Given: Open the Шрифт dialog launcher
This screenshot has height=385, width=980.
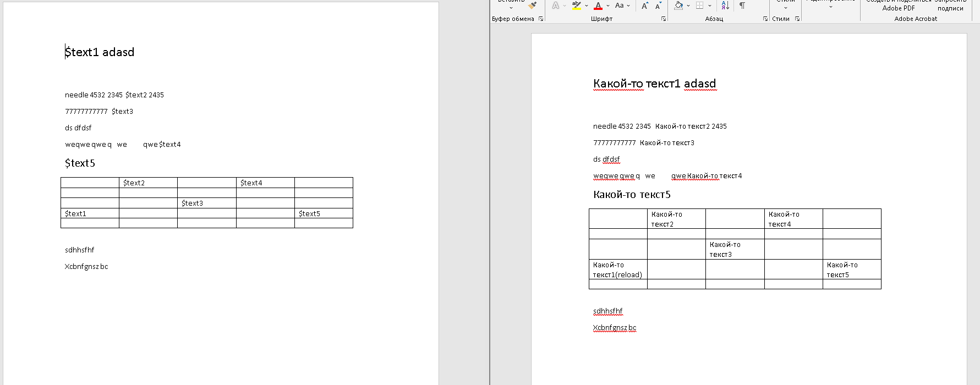Looking at the screenshot, I should tap(664, 19).
